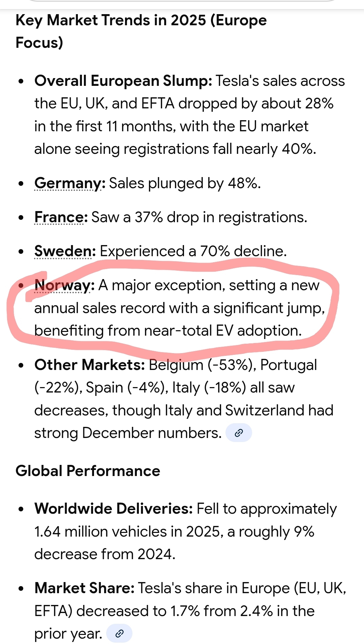Tap the 'Global Performance' heading

point(88,471)
